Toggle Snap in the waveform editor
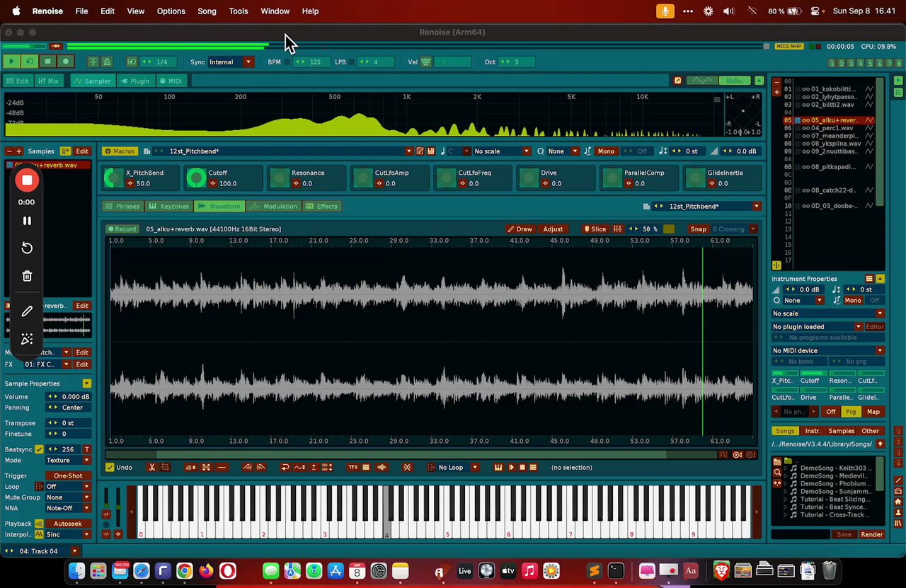 [x=699, y=229]
